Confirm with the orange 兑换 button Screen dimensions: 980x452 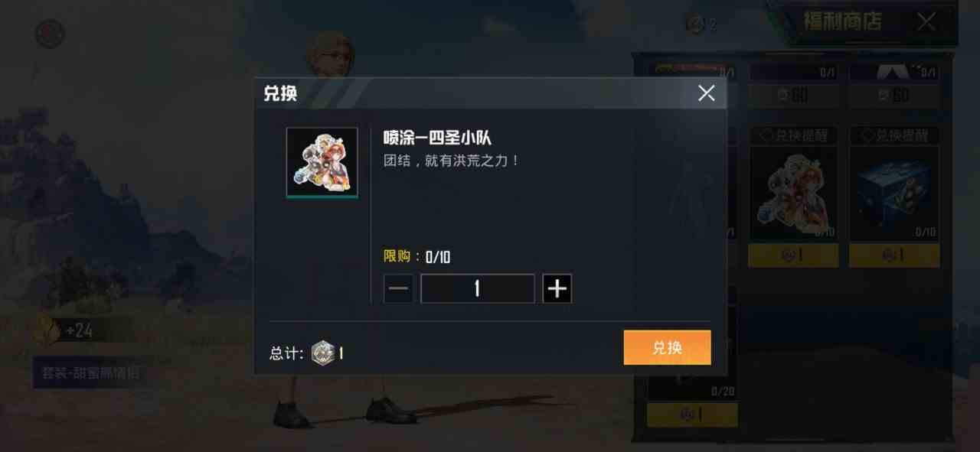coord(667,348)
